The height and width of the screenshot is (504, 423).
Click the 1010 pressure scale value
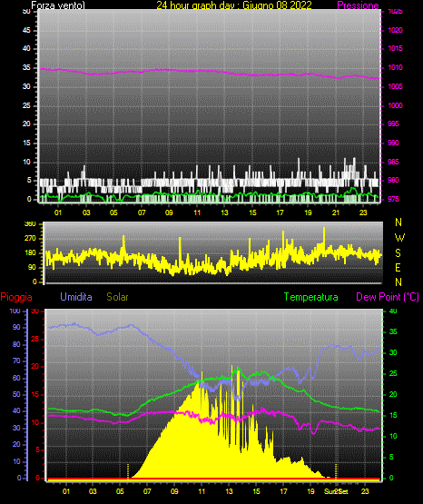point(395,67)
